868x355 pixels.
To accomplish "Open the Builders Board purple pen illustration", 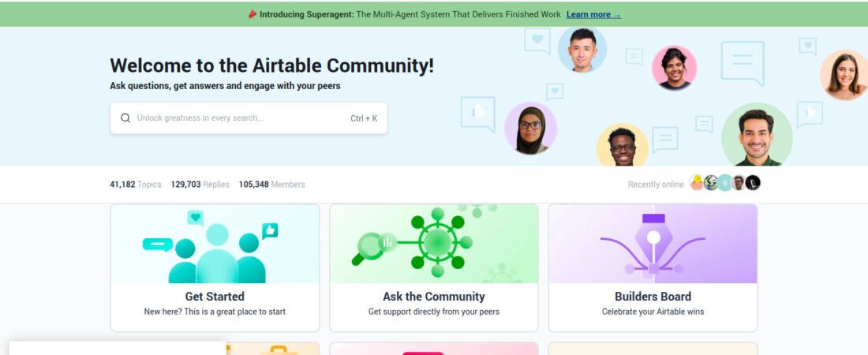I will tap(653, 245).
